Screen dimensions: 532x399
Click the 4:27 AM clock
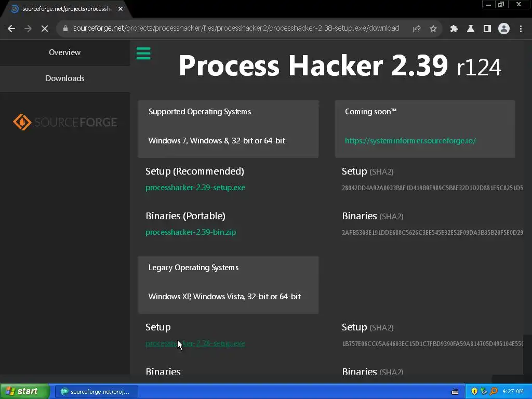pyautogui.click(x=513, y=392)
